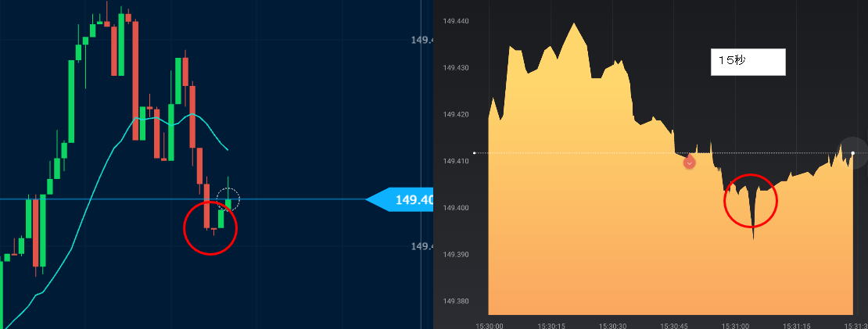Click the 15:30:00 time axis label
868x329 pixels.
coord(490,325)
